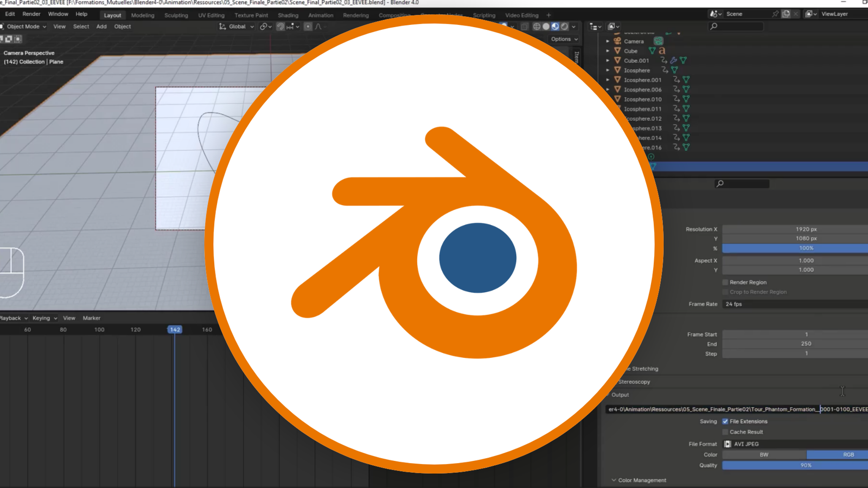Open the File Format AVI JPEG dropdown
This screenshot has height=488, width=868.
pos(795,444)
